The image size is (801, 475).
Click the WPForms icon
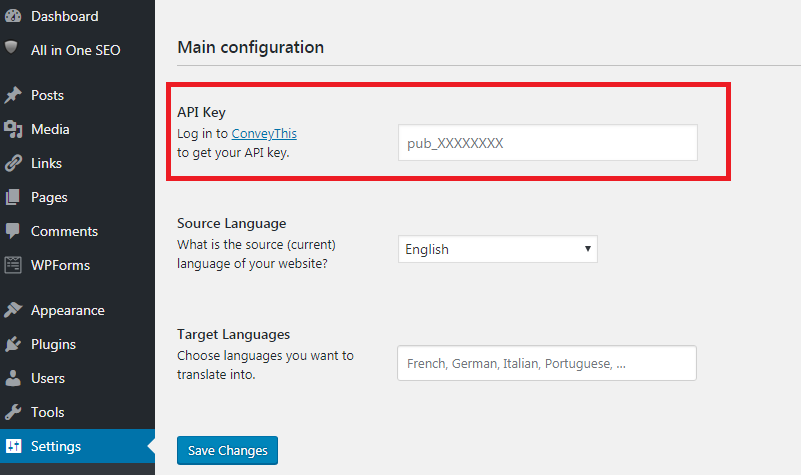(13, 265)
